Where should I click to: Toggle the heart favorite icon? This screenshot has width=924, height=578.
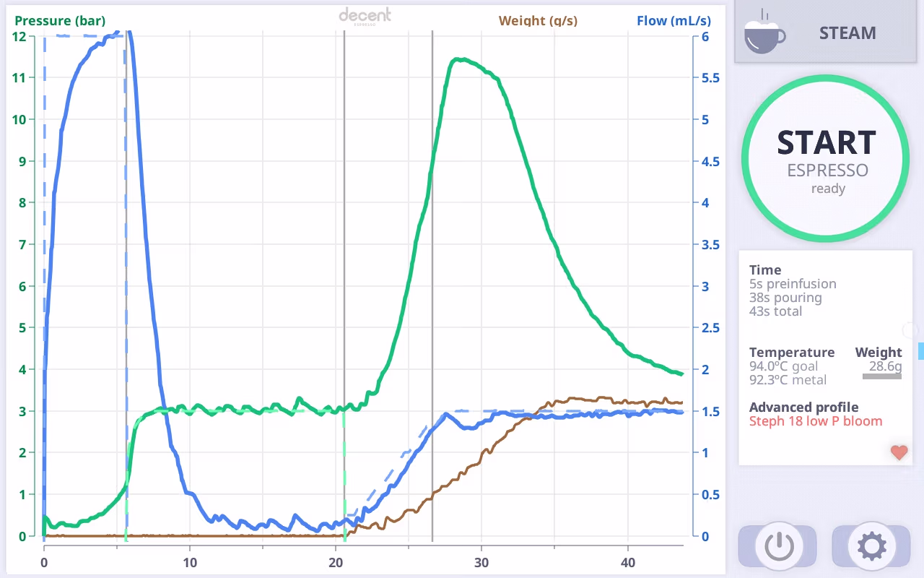click(x=899, y=453)
